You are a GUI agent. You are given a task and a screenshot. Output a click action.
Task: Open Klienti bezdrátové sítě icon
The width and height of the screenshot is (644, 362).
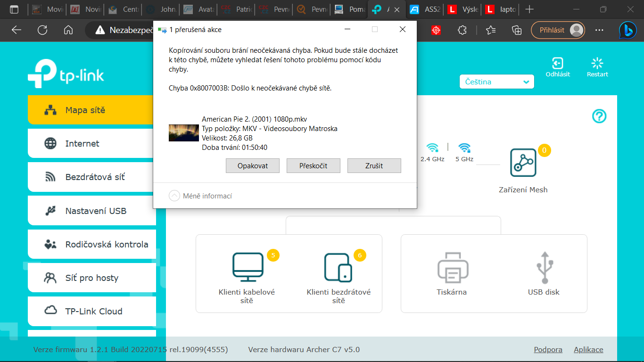coord(338,267)
